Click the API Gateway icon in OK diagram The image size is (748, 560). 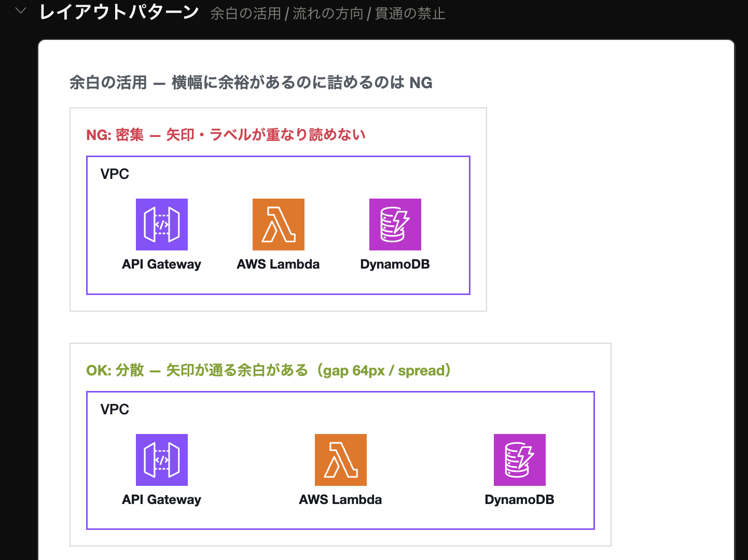click(x=162, y=460)
